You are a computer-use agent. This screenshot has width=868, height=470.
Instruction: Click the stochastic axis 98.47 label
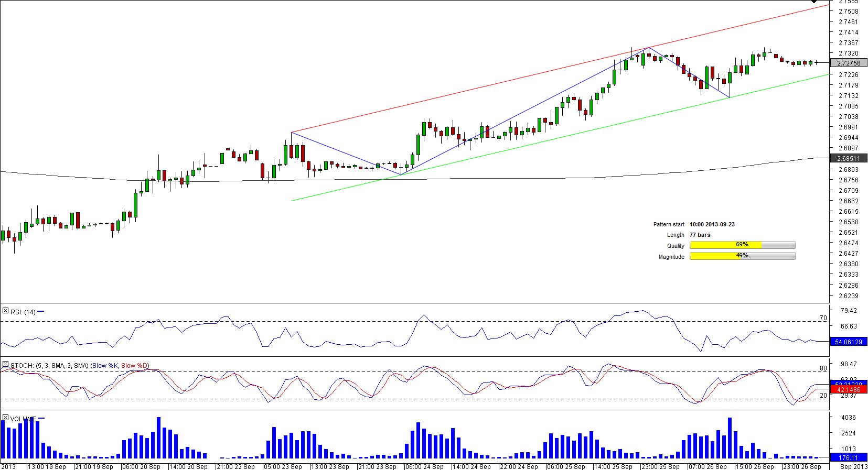point(849,364)
